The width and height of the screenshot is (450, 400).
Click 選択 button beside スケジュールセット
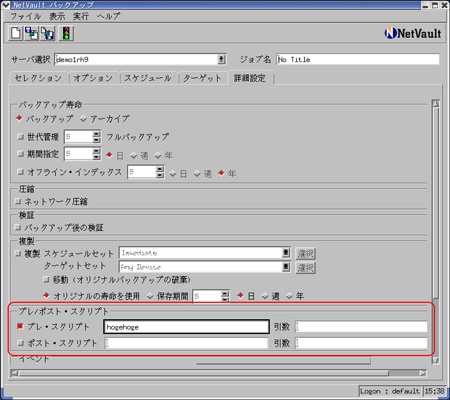tap(306, 254)
